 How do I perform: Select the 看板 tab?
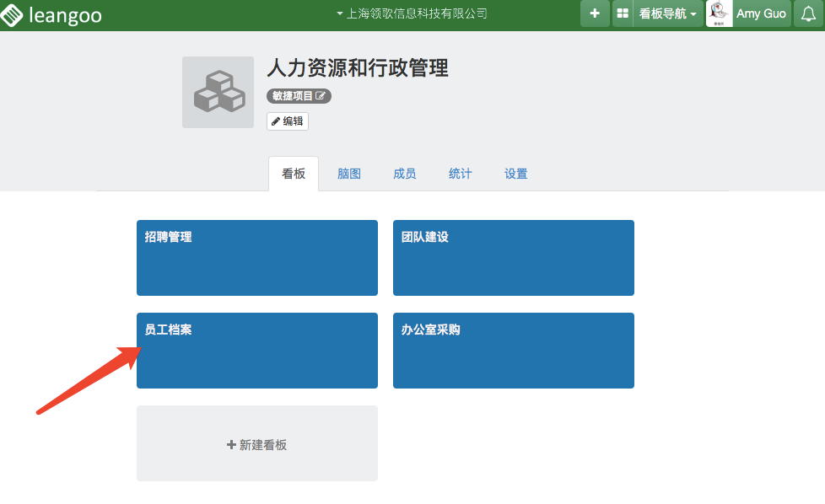pyautogui.click(x=294, y=174)
